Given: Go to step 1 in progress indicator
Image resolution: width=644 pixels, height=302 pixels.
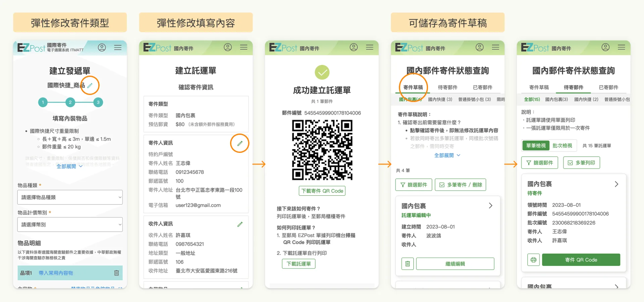Looking at the screenshot, I should click(43, 102).
